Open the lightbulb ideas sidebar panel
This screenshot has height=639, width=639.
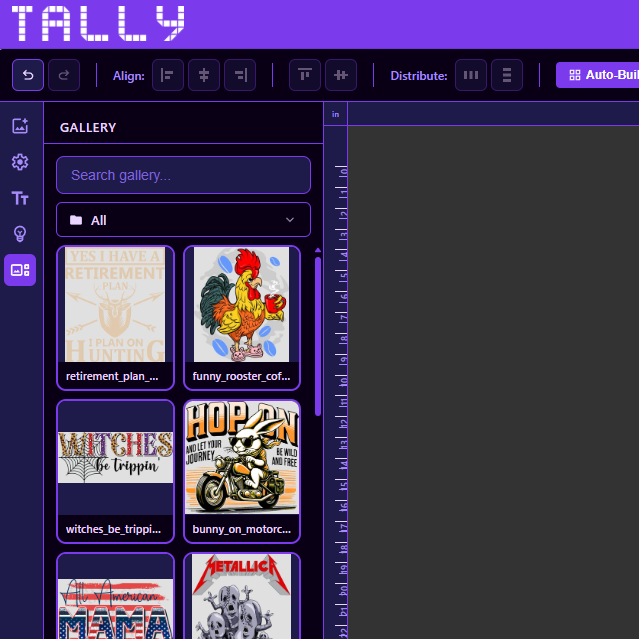(x=20, y=234)
